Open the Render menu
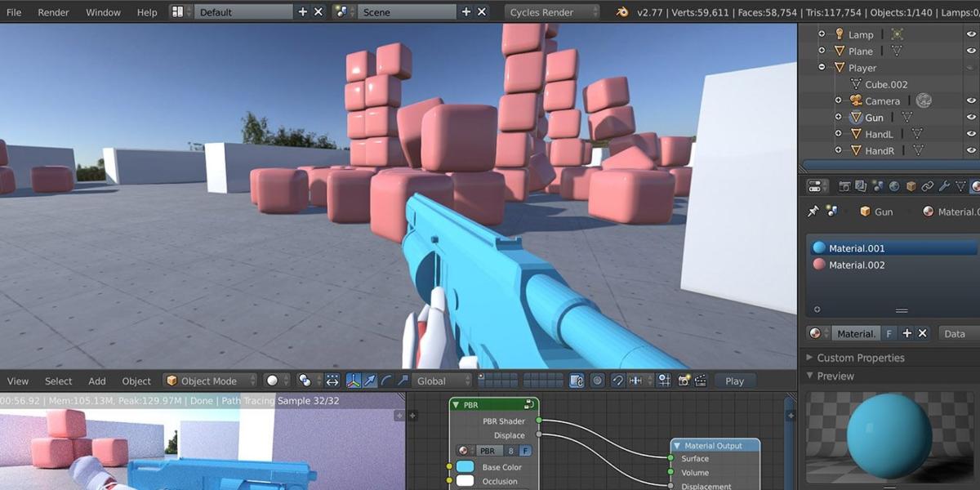This screenshot has width=980, height=490. pos(54,12)
